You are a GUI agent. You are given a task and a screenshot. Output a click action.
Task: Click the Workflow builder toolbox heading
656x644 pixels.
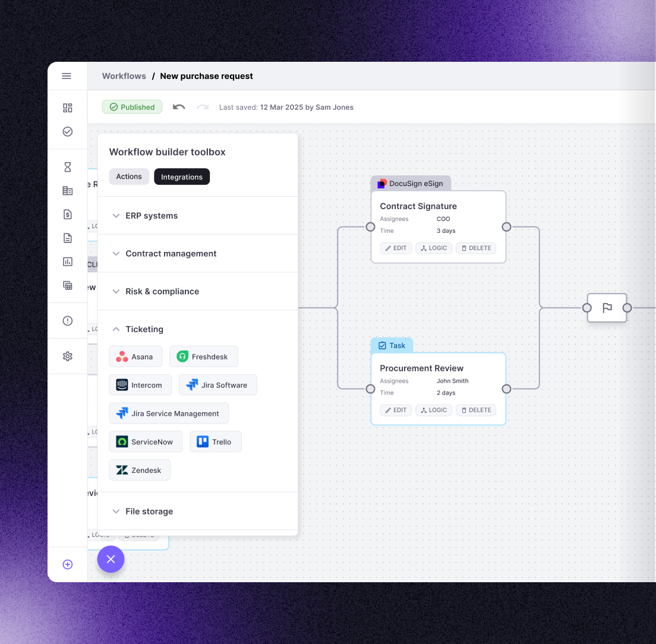pos(168,152)
